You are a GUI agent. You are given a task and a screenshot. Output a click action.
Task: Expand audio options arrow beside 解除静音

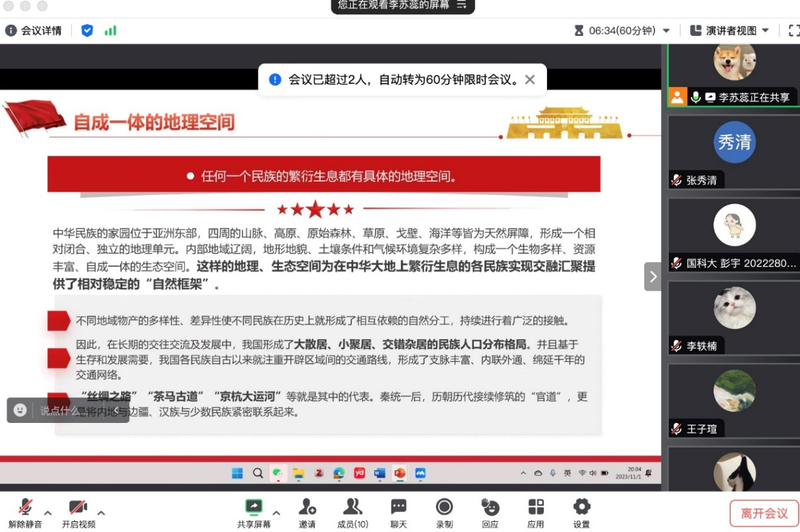pos(48,513)
